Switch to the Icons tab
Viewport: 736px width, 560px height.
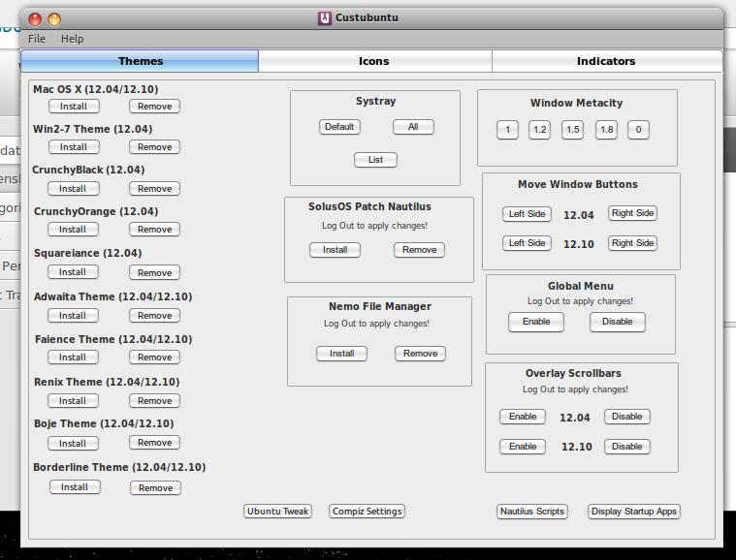(374, 61)
